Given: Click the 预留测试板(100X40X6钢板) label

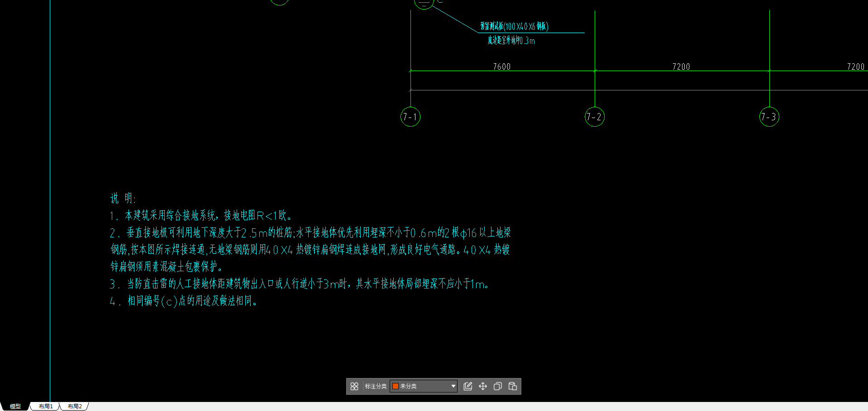Looking at the screenshot, I should point(515,26).
